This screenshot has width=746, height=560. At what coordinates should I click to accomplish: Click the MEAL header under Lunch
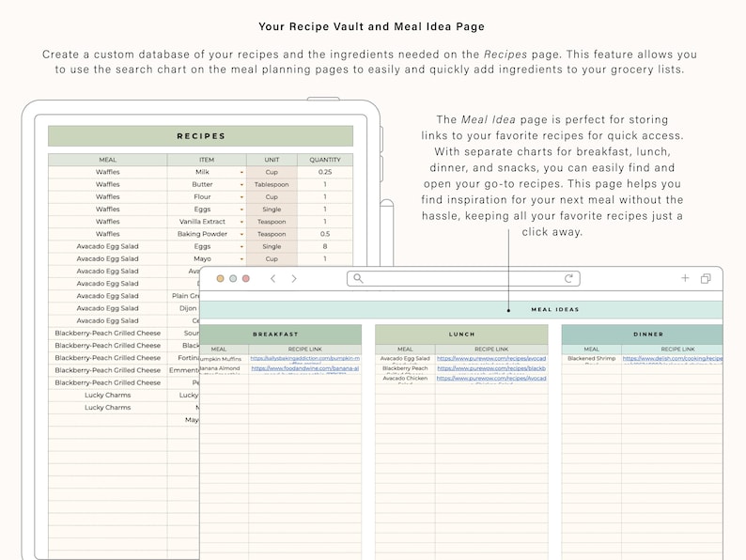pos(405,350)
